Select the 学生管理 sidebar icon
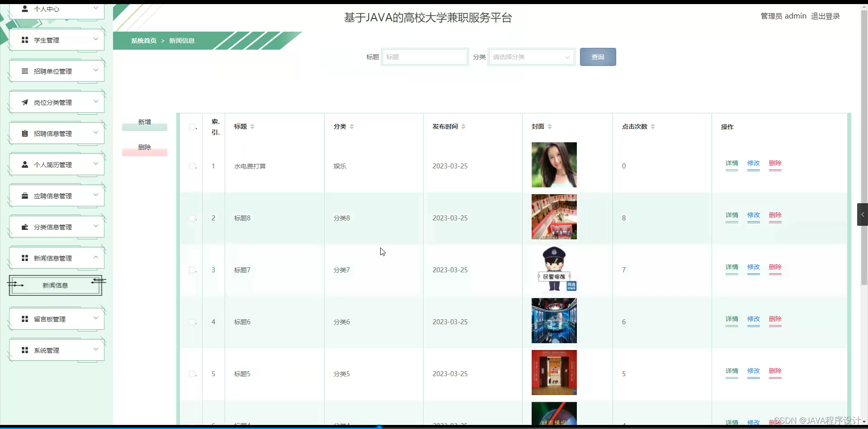The width and height of the screenshot is (868, 429). click(25, 40)
